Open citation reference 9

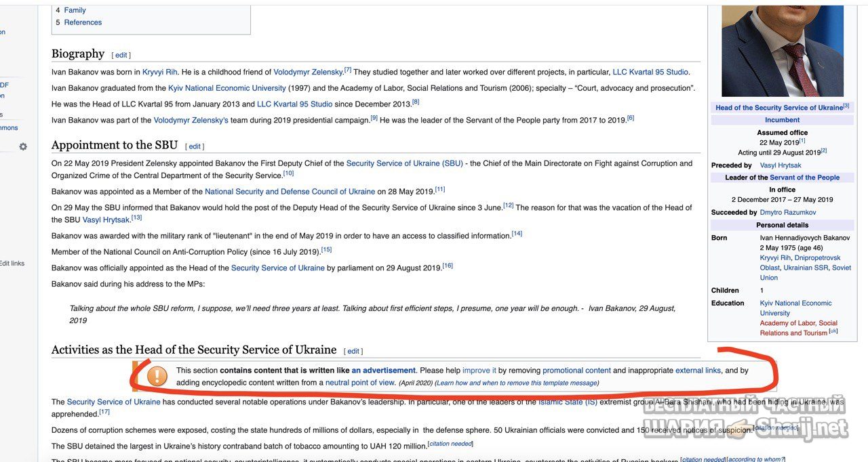tap(374, 118)
